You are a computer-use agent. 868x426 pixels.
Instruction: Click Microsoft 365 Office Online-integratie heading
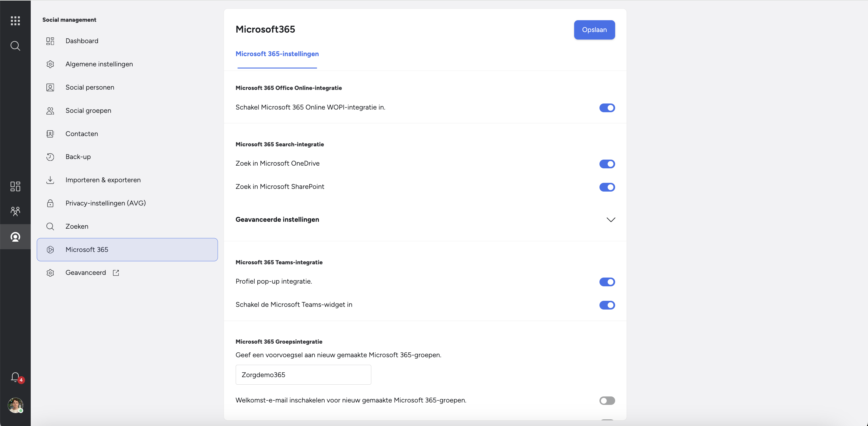coord(288,88)
